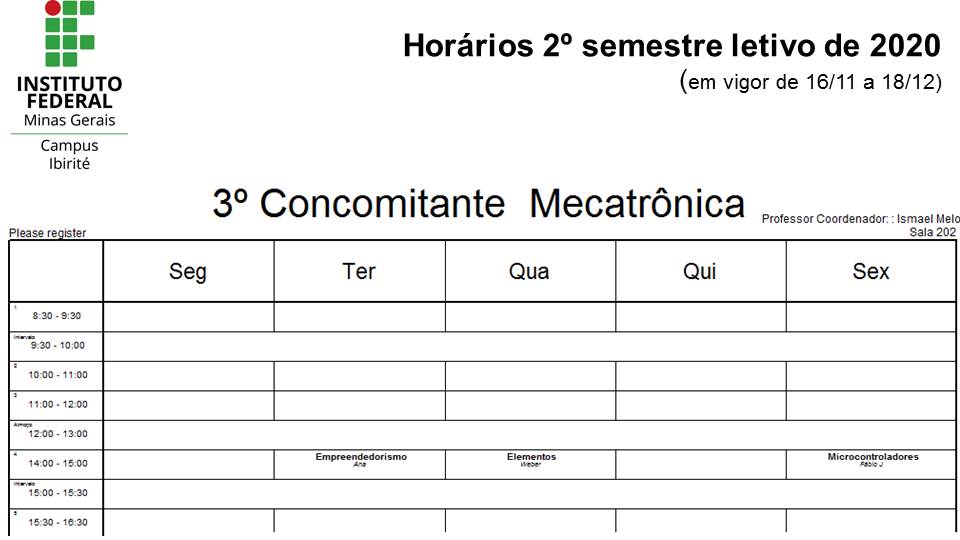Image resolution: width=960 pixels, height=540 pixels.
Task: Select the Qui column header
Action: (700, 271)
